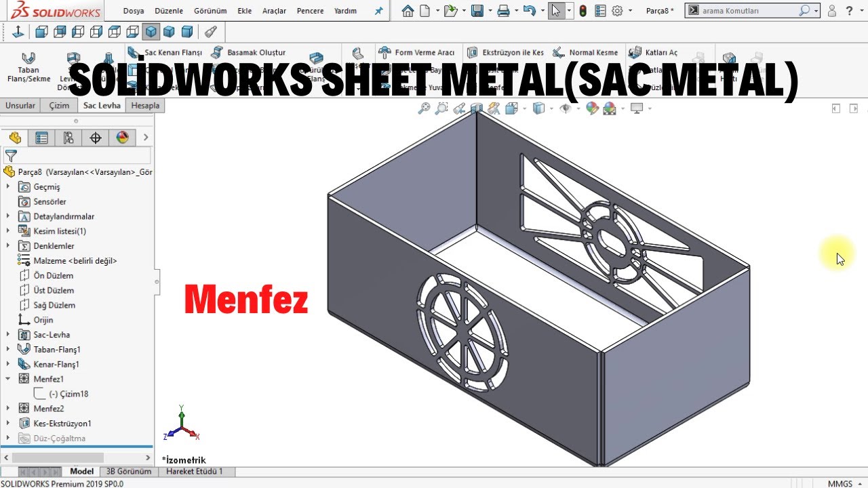Open the 3B Görünüm bottom tab

129,471
